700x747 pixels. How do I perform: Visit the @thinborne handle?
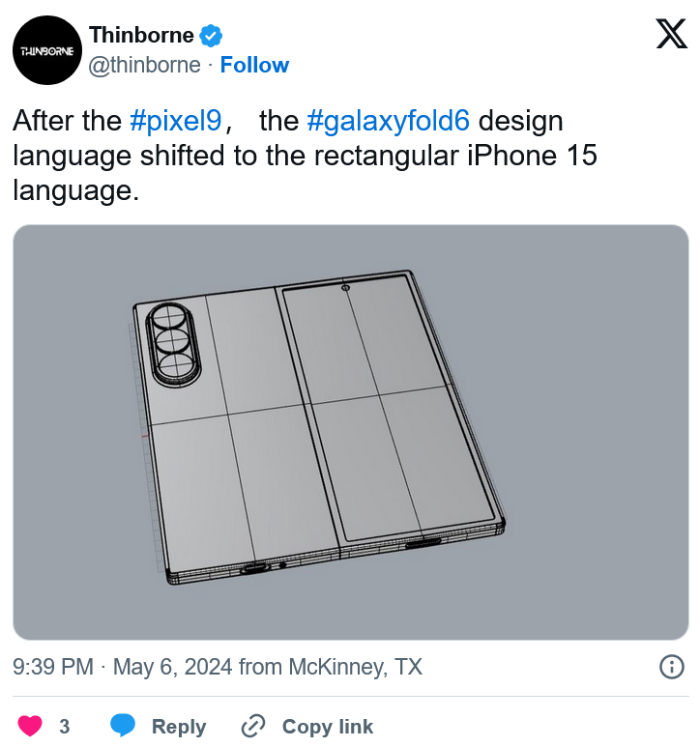point(144,65)
